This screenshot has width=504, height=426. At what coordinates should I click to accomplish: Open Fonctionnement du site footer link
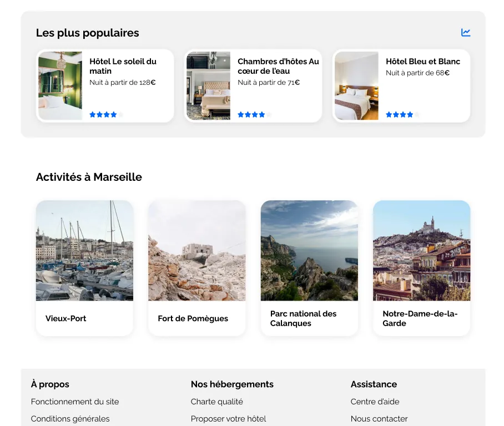[75, 402]
